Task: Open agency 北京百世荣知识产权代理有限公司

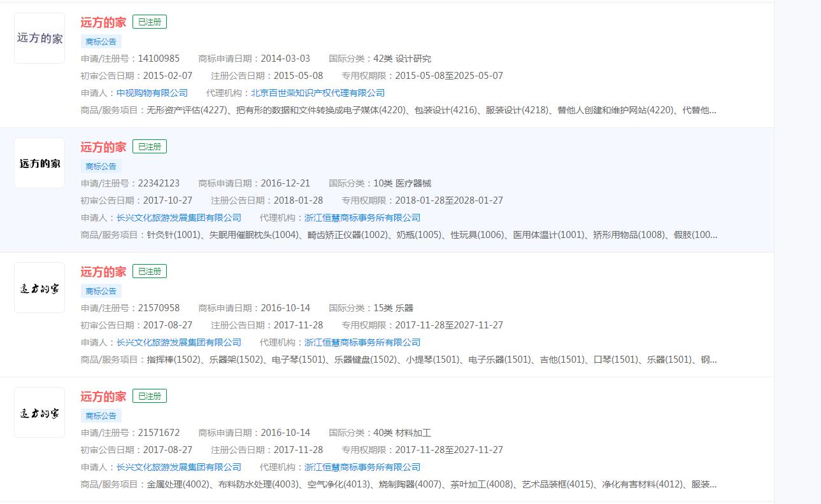Action: coord(321,92)
